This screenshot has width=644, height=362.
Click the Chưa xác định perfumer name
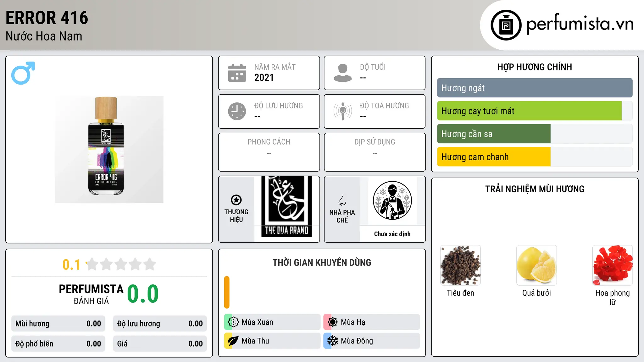point(392,234)
